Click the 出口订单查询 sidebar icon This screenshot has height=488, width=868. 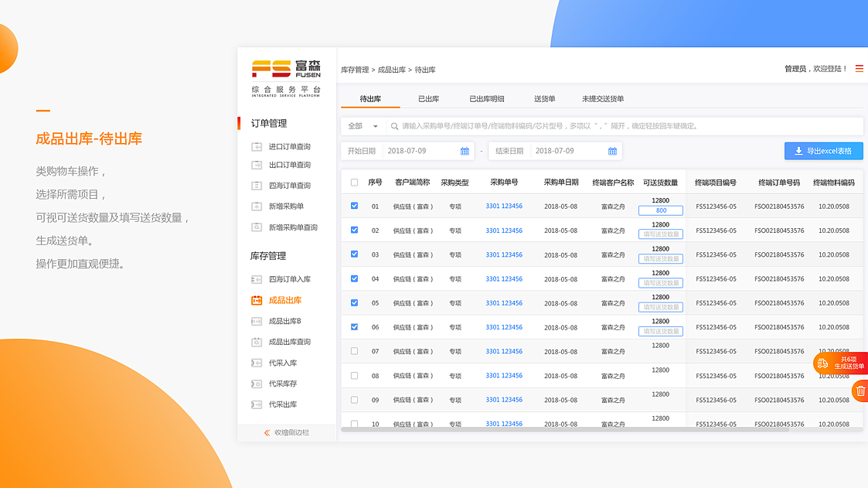point(257,165)
